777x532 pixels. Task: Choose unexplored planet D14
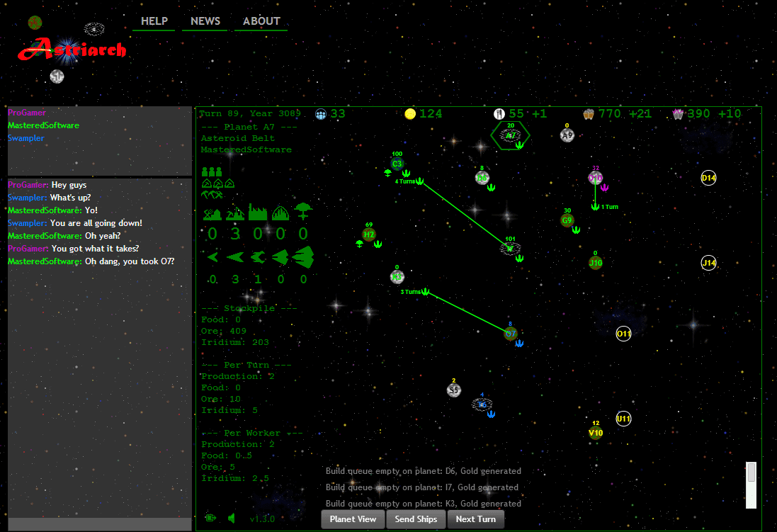pyautogui.click(x=708, y=178)
